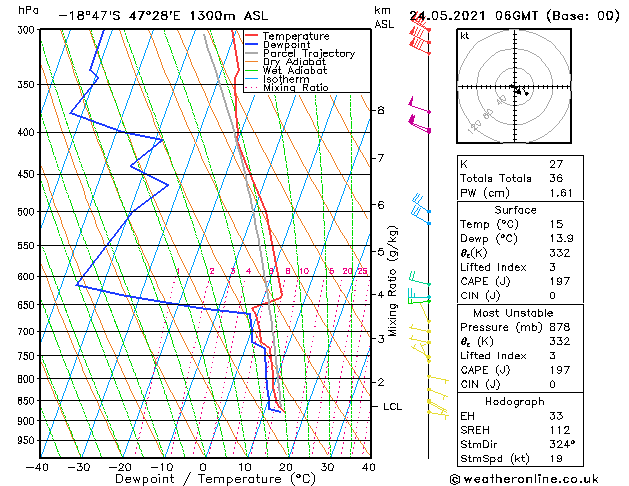Viewport: 629px width, 486px height.
Task: Click the hodograph center crosshair
Action: pos(515,86)
